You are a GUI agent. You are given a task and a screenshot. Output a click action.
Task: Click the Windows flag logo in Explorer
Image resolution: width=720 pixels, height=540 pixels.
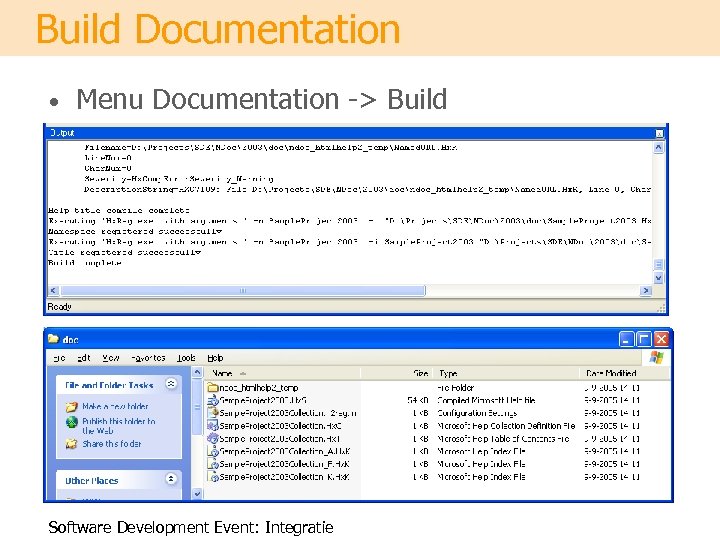click(x=656, y=358)
